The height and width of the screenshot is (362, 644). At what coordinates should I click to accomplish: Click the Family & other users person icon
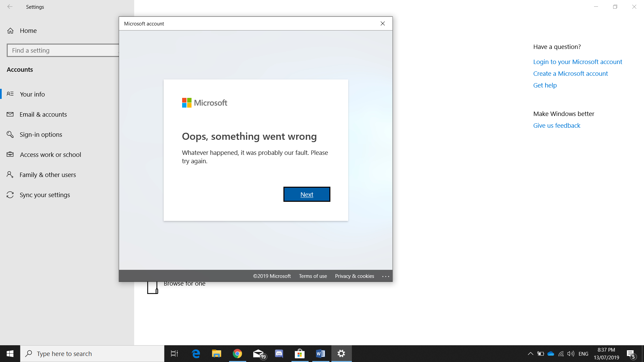pyautogui.click(x=10, y=174)
